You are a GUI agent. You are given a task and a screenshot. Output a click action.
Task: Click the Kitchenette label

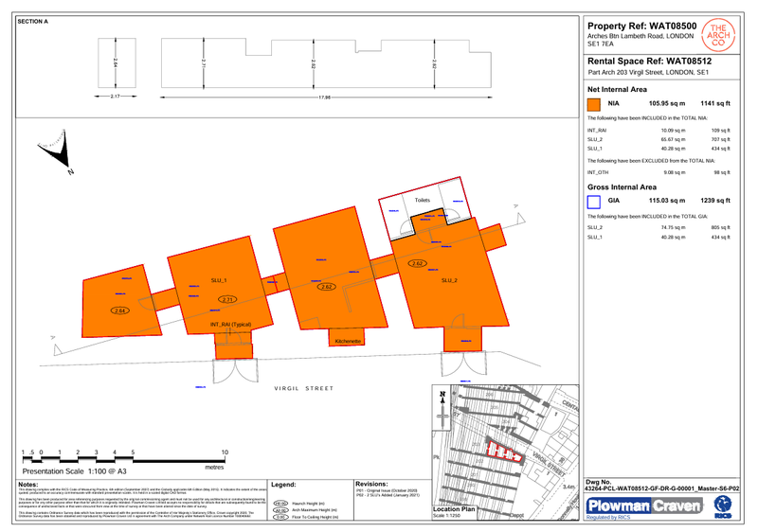pyautogui.click(x=350, y=340)
